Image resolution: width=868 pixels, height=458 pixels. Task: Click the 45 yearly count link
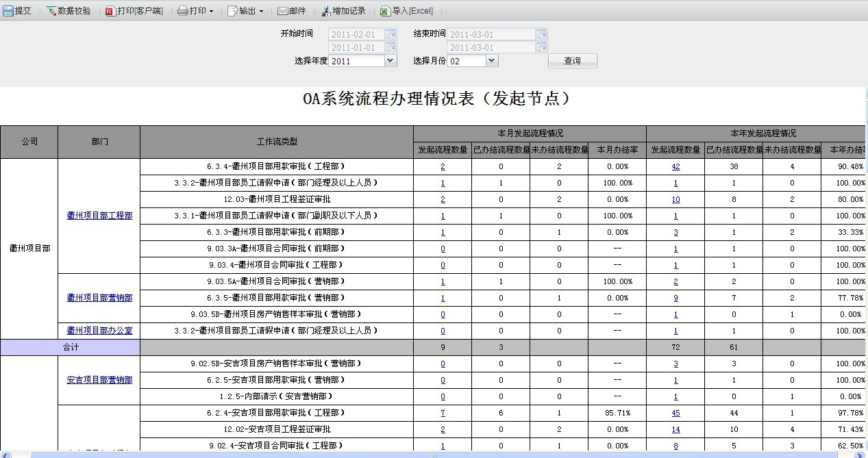(x=675, y=413)
